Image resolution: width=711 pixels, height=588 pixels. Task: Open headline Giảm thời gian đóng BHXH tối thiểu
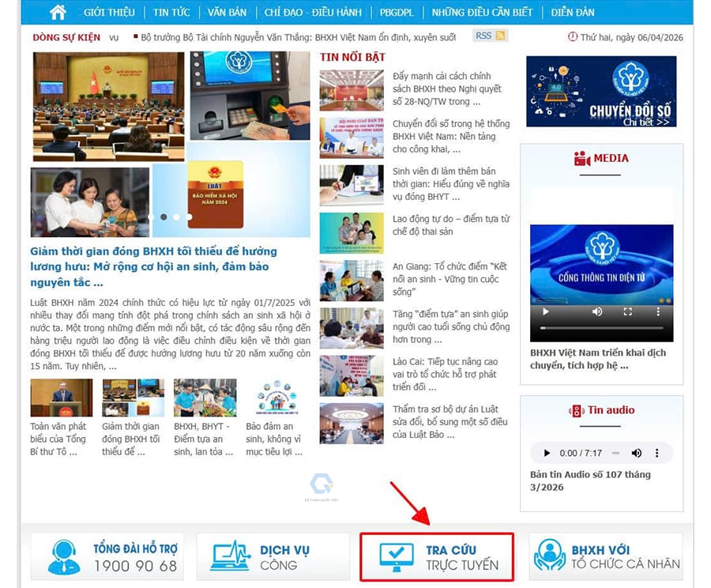[154, 267]
